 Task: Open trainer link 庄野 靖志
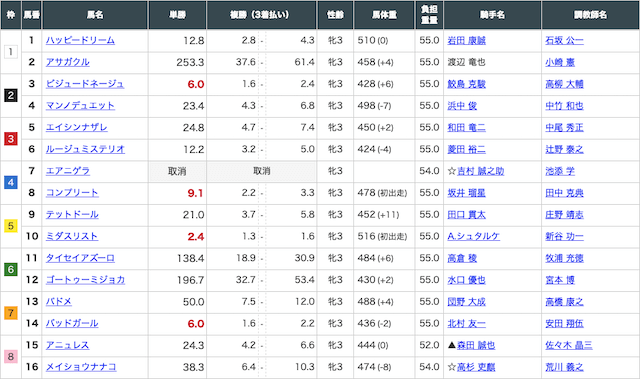[564, 215]
